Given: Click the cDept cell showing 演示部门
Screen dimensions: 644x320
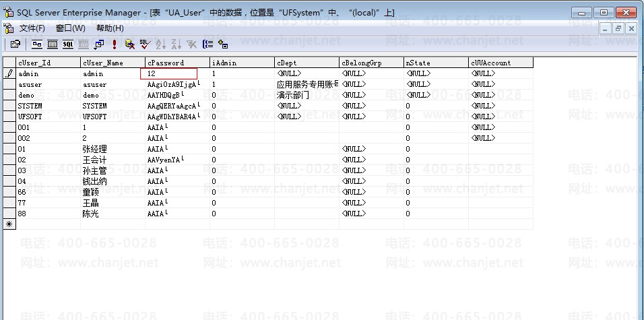Looking at the screenshot, I should 306,95.
